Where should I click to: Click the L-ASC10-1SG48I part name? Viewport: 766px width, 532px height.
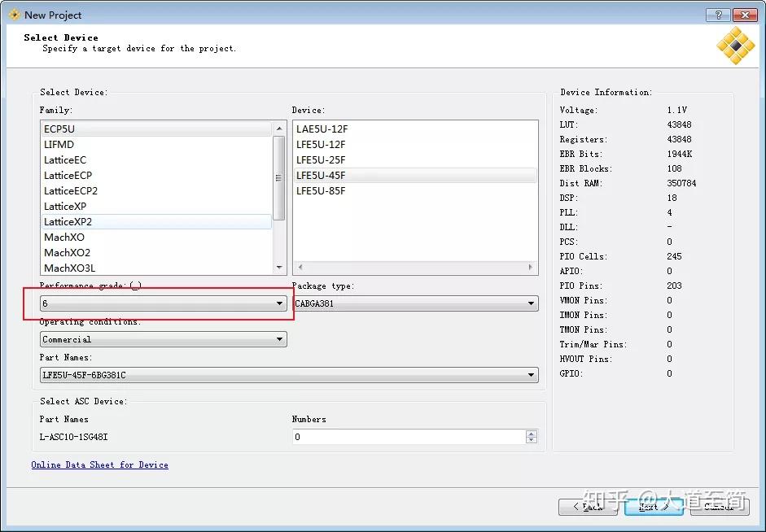[73, 437]
